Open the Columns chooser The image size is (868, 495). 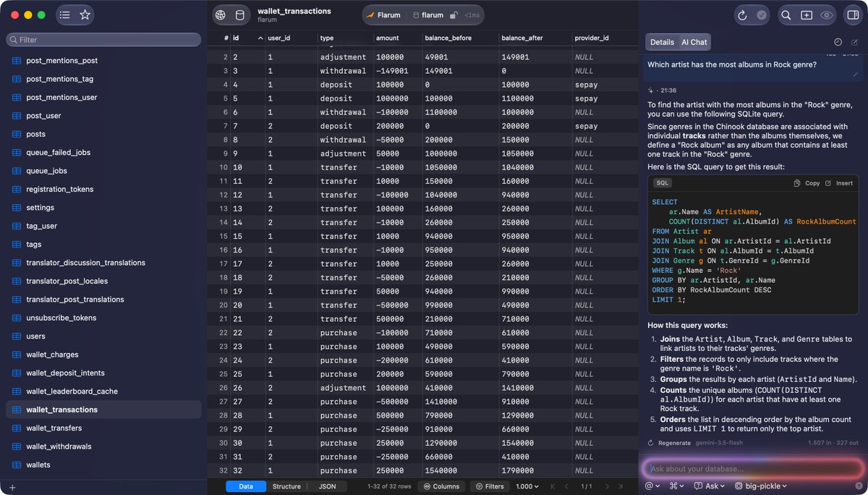pyautogui.click(x=441, y=486)
